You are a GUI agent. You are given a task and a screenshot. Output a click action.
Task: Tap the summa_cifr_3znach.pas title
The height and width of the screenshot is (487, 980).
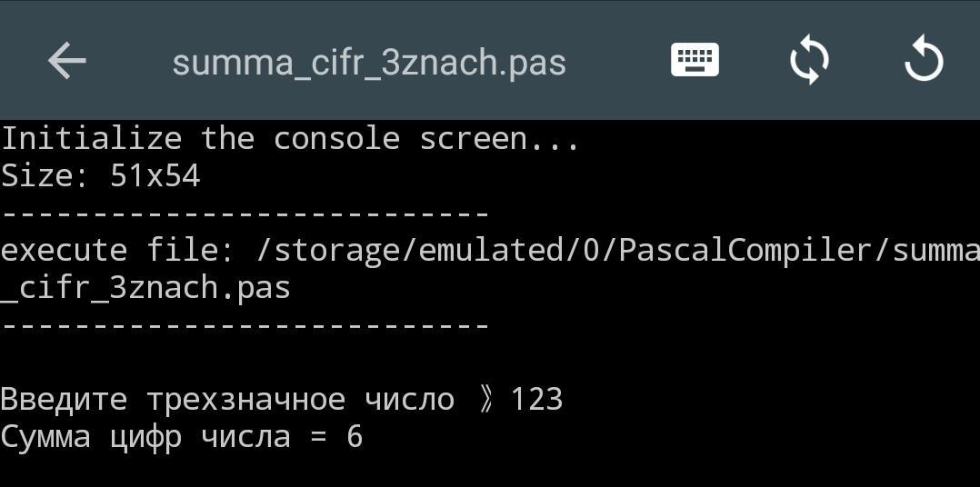(369, 63)
